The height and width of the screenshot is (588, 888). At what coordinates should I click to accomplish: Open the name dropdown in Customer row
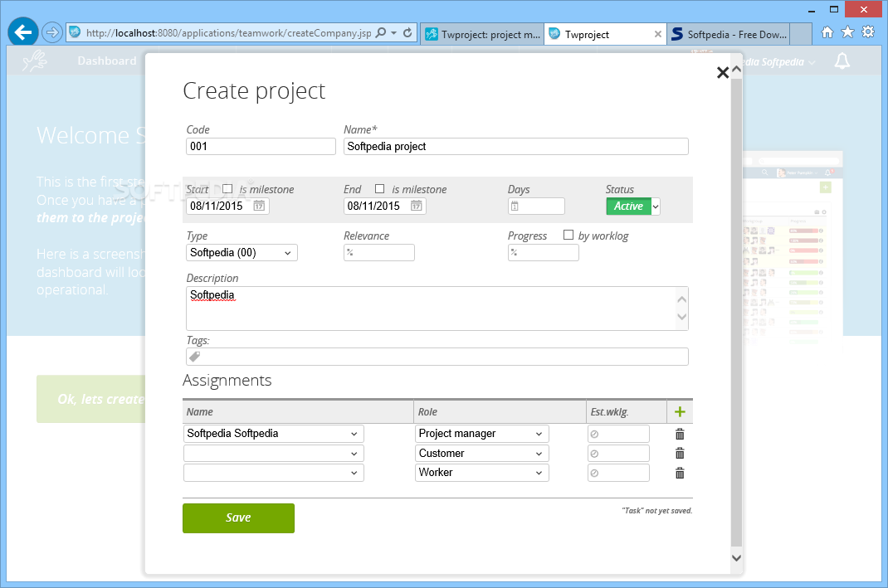(x=274, y=454)
